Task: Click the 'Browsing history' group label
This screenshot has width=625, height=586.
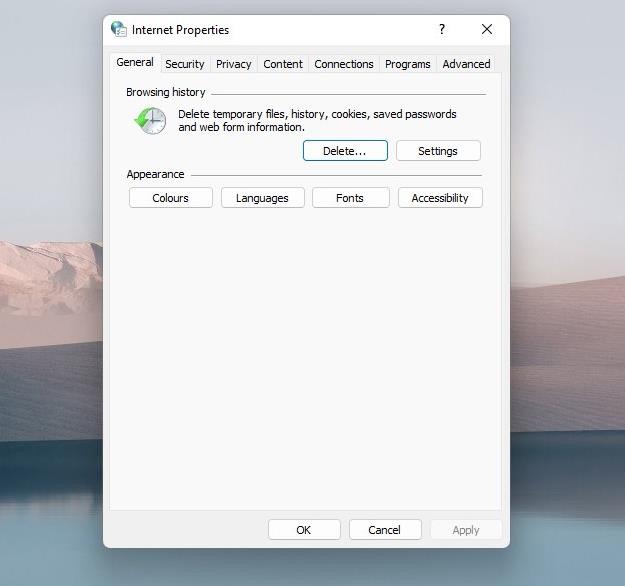Action: tap(165, 92)
